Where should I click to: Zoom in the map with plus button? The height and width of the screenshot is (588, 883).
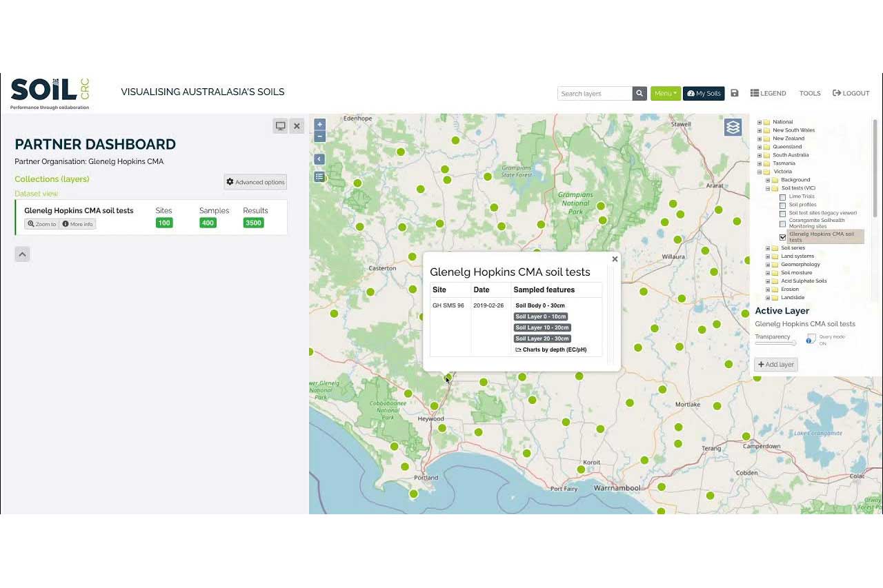coord(319,125)
